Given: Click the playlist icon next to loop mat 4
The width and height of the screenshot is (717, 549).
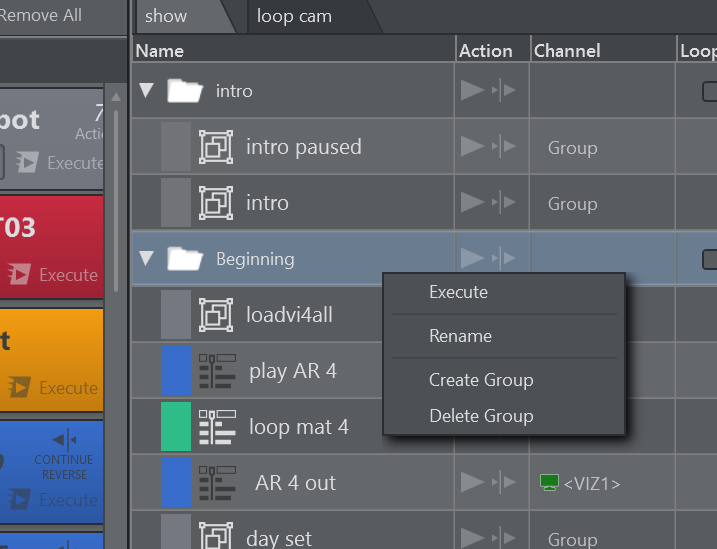Looking at the screenshot, I should 217,427.
